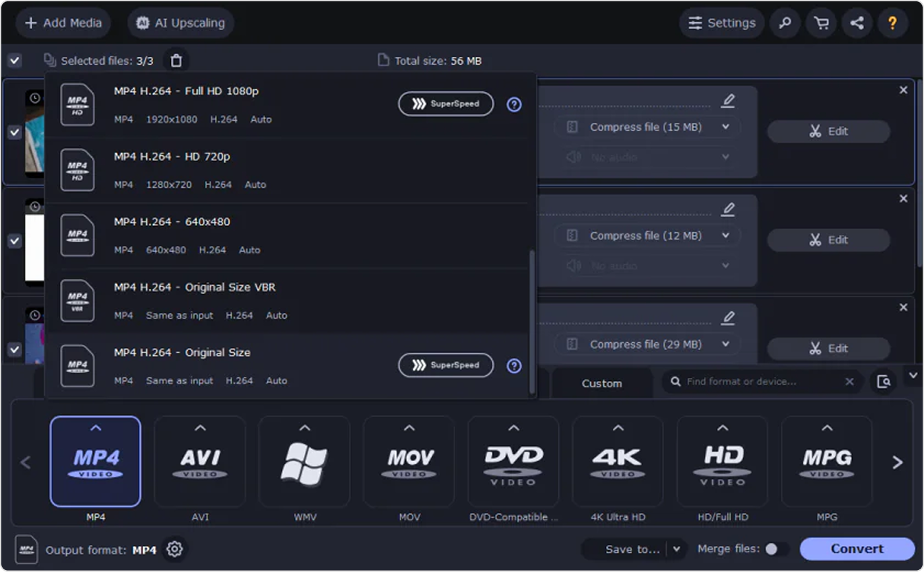The height and width of the screenshot is (572, 924).
Task: Select the DVD-Compatible video format icon
Action: 513,461
